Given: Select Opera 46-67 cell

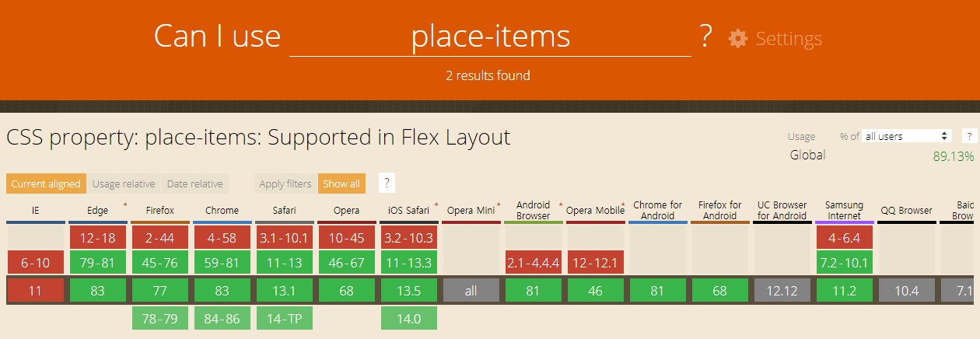Looking at the screenshot, I should [x=346, y=263].
